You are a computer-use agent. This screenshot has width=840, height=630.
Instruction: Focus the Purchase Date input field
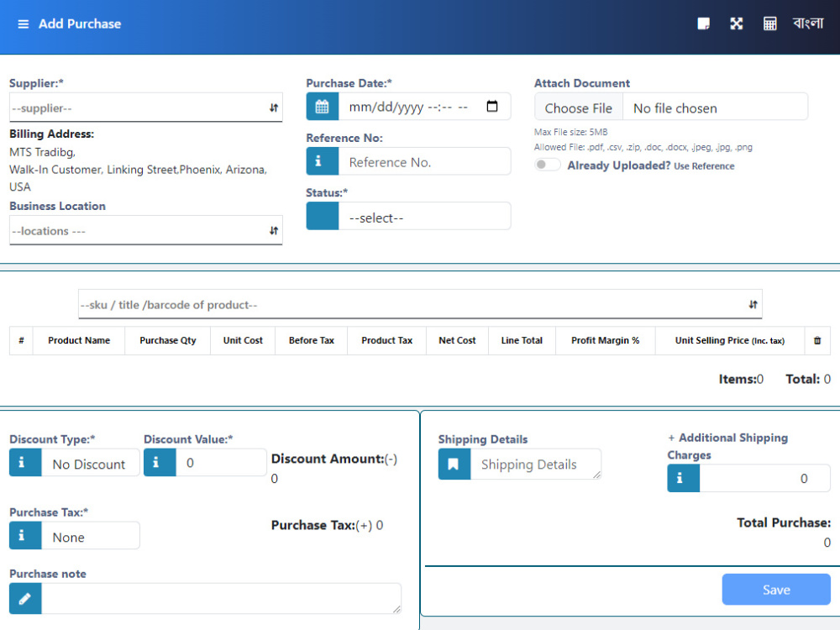point(424,107)
